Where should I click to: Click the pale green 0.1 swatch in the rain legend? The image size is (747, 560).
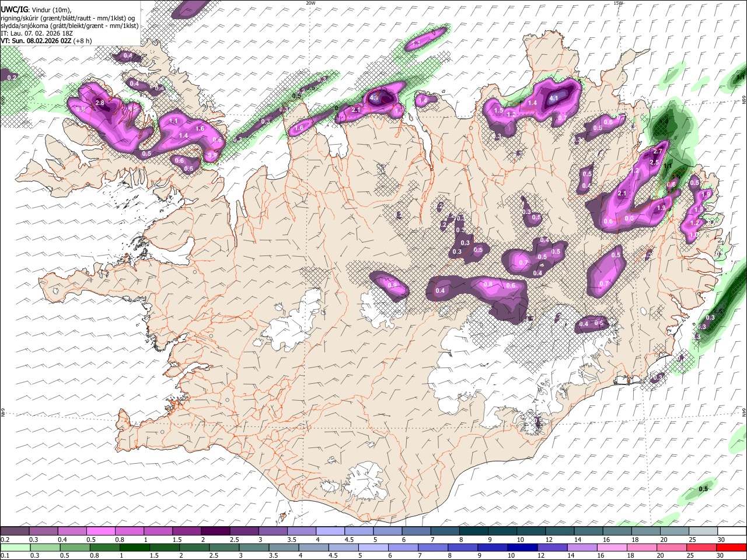tap(15, 547)
